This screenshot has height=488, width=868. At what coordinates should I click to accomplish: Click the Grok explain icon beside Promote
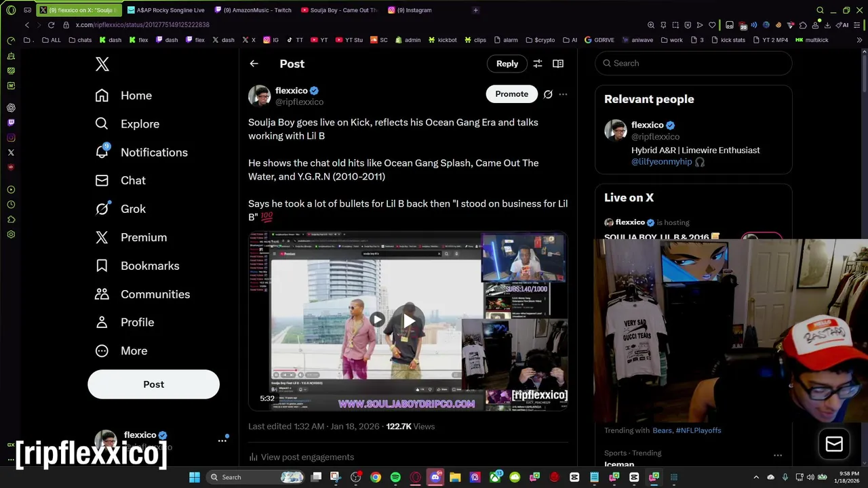pyautogui.click(x=548, y=94)
